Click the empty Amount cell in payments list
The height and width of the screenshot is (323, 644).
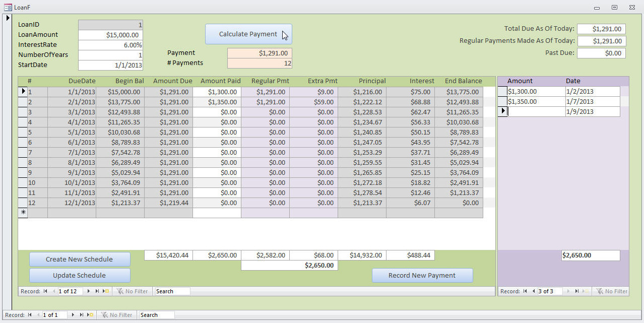tap(536, 112)
